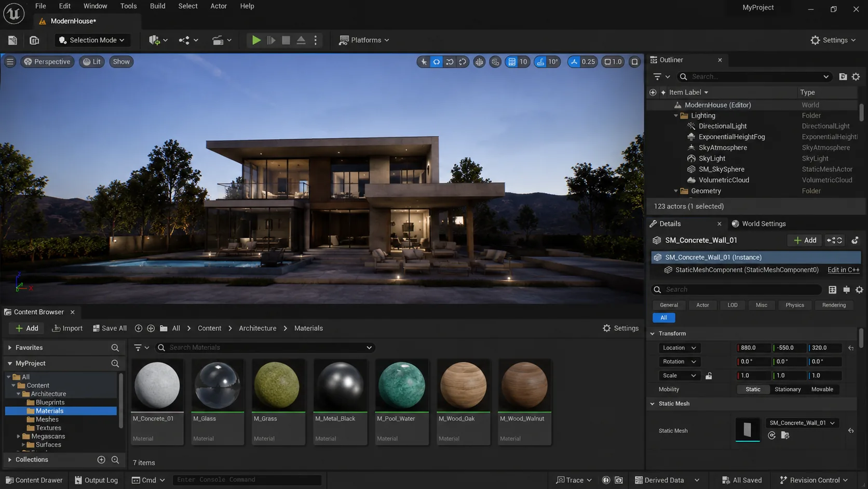
Task: Collapse the Lighting folder in Outliner
Action: coord(676,115)
